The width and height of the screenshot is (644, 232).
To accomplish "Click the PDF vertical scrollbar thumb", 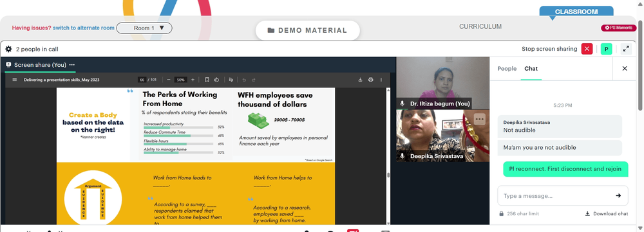I will click(x=388, y=175).
